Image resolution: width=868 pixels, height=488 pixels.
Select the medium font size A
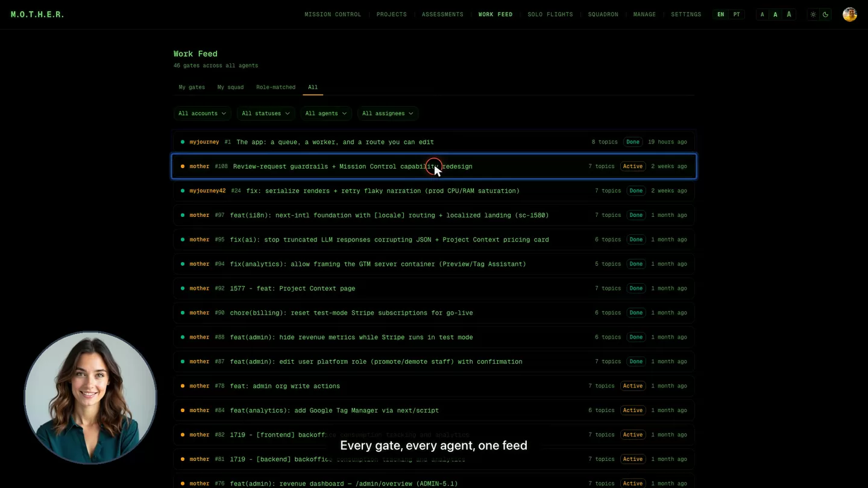click(775, 14)
